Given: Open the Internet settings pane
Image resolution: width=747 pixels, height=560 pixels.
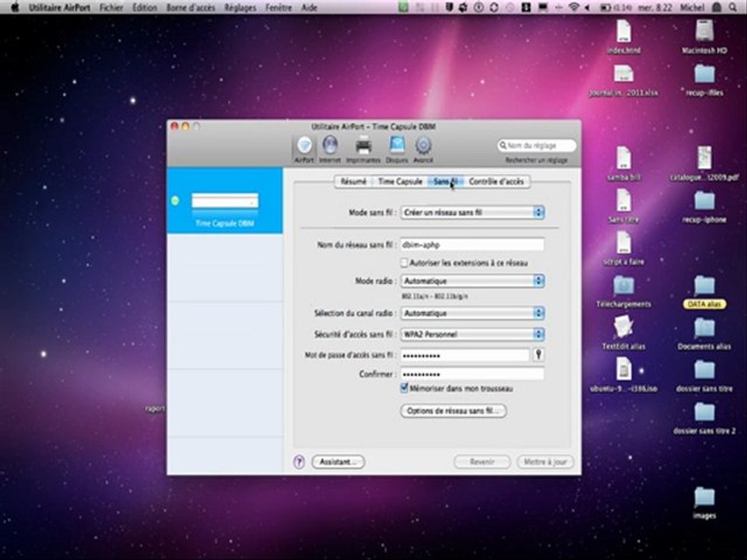Looking at the screenshot, I should pyautogui.click(x=330, y=149).
